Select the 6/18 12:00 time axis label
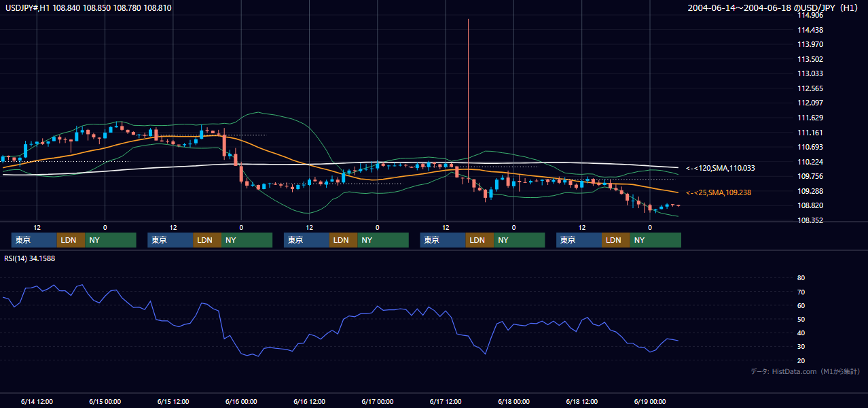868x408 pixels. (582, 401)
